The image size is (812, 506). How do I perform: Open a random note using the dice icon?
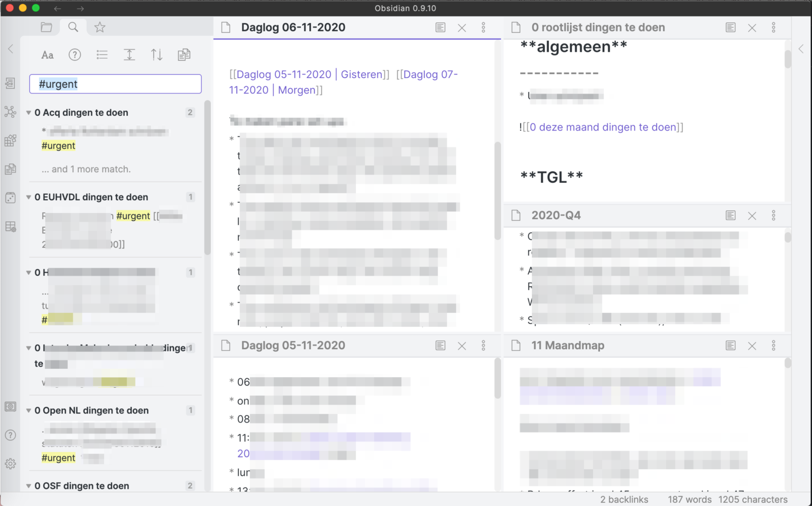point(10,198)
